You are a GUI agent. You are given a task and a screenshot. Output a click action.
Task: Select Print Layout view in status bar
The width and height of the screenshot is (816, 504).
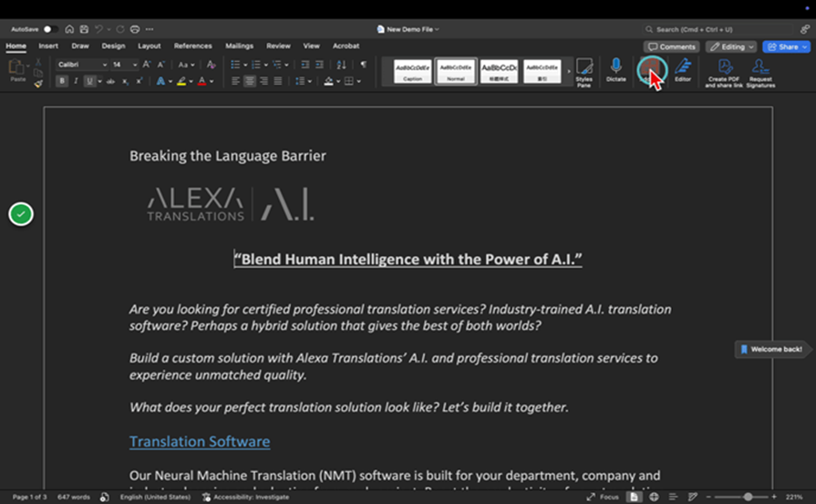634,497
